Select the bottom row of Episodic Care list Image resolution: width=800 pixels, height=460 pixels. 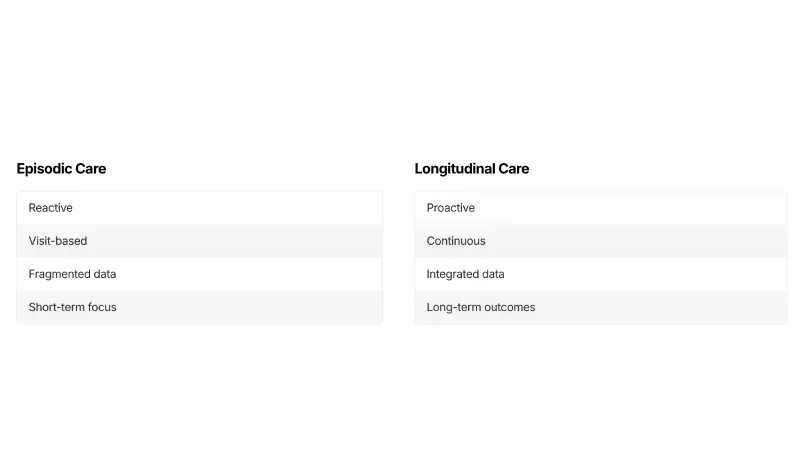(199, 307)
